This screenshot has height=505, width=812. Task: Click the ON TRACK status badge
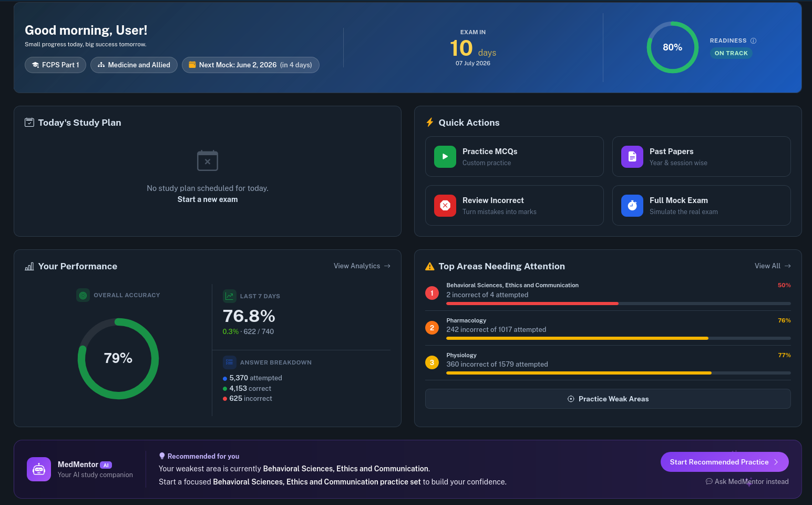click(x=731, y=53)
